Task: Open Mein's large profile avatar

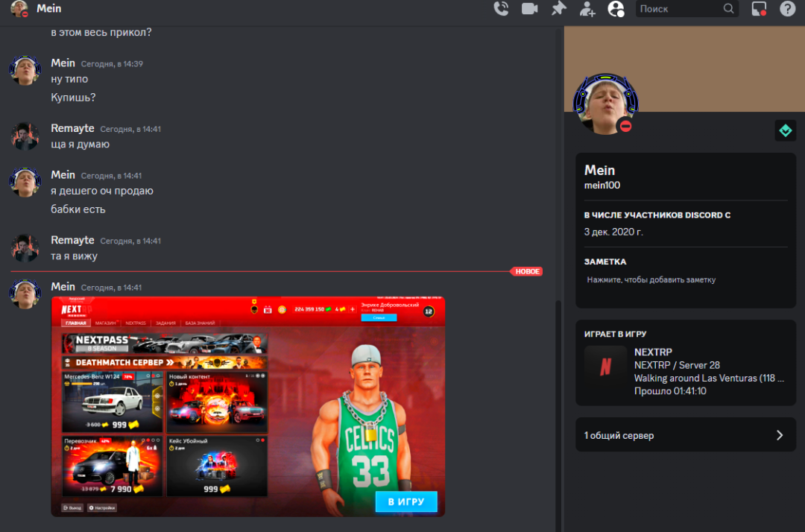Action: click(x=605, y=104)
